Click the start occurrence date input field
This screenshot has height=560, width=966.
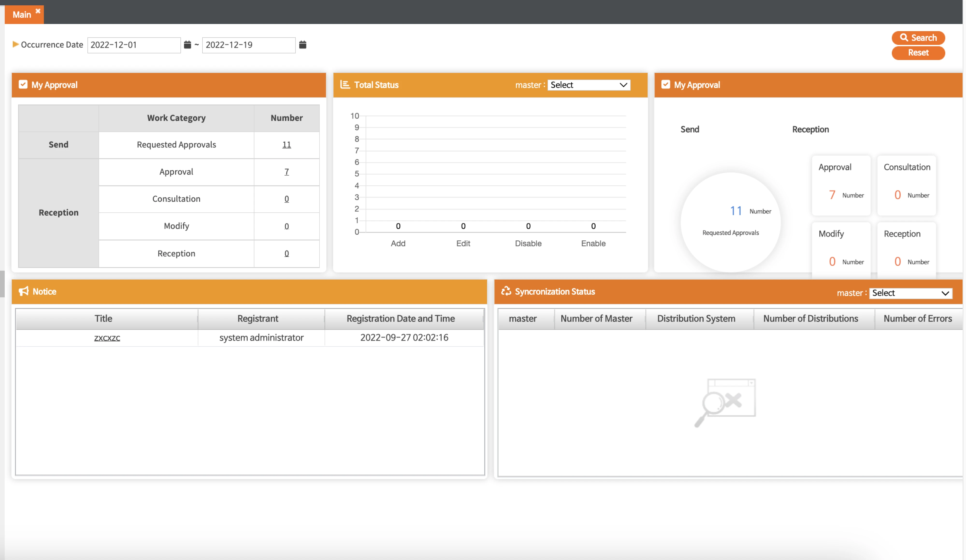pyautogui.click(x=133, y=45)
